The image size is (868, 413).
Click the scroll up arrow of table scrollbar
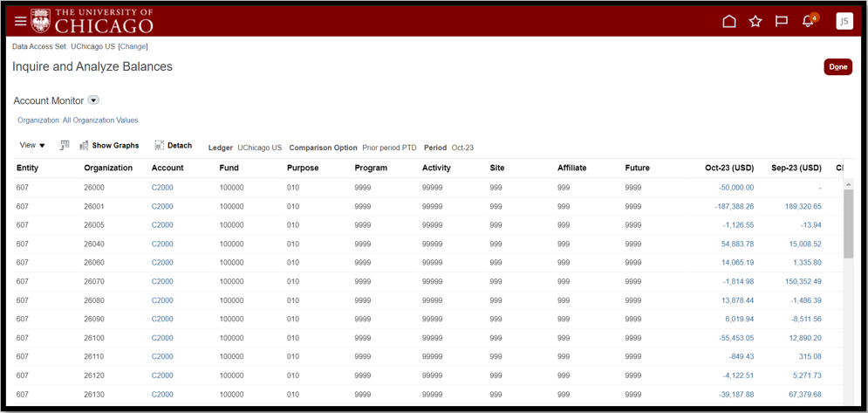click(x=849, y=183)
